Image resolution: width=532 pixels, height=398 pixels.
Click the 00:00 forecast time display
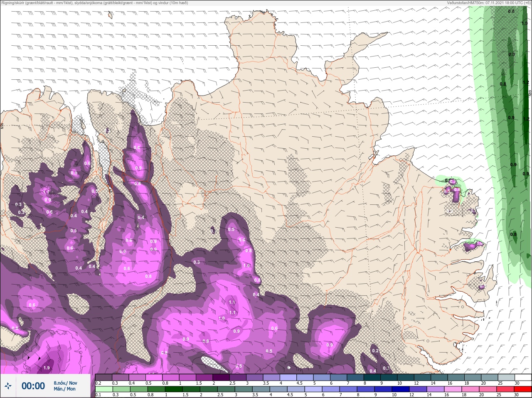tap(33, 386)
